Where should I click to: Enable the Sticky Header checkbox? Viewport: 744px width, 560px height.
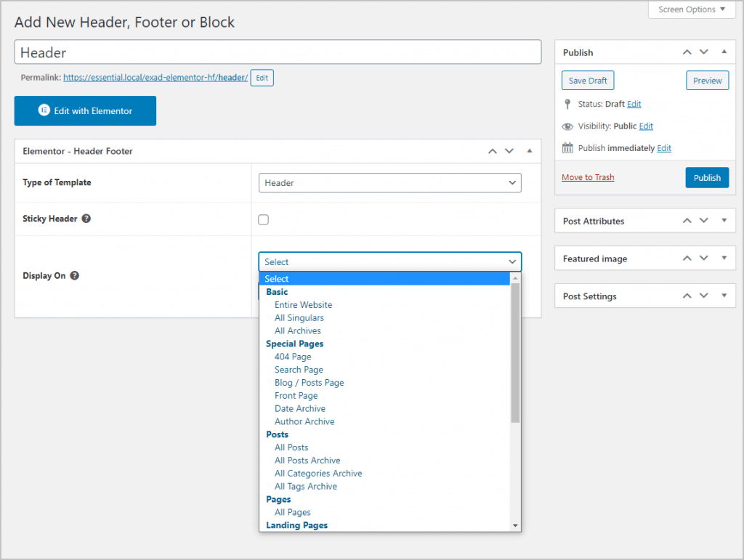(x=263, y=220)
